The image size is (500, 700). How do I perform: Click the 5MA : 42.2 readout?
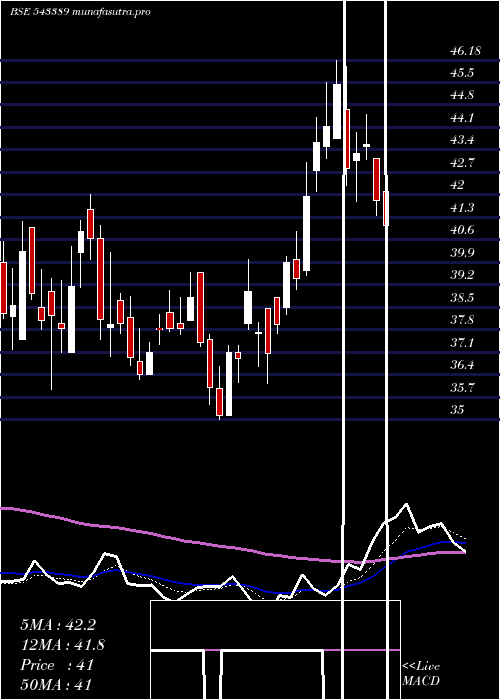pyautogui.click(x=58, y=625)
